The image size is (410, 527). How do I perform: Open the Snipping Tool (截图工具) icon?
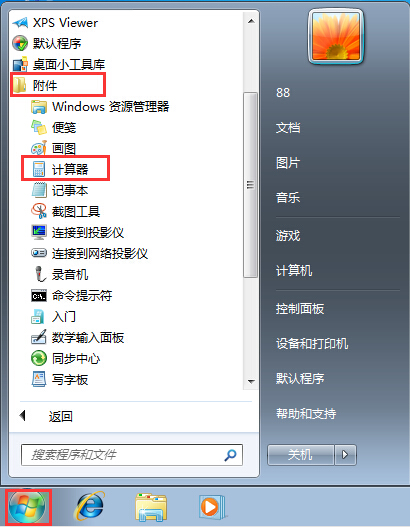(39, 211)
